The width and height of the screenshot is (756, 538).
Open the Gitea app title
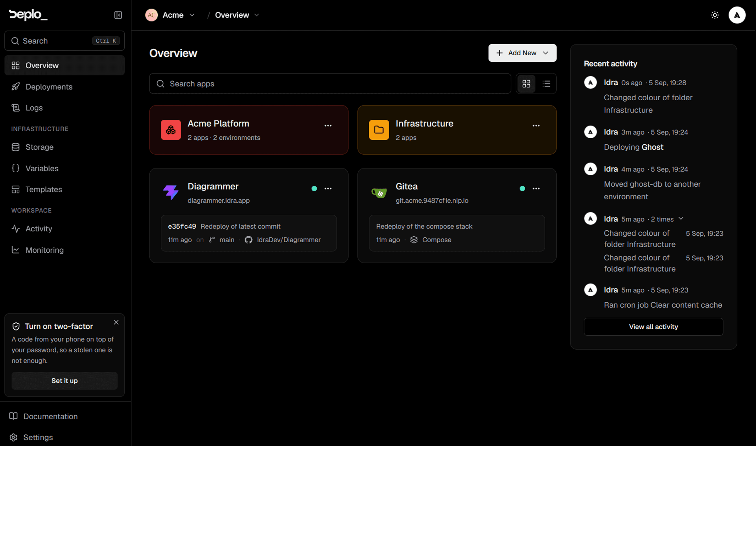pos(406,187)
